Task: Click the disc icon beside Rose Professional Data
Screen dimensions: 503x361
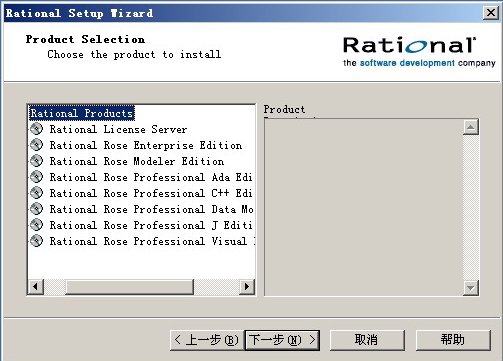Action: pos(37,209)
